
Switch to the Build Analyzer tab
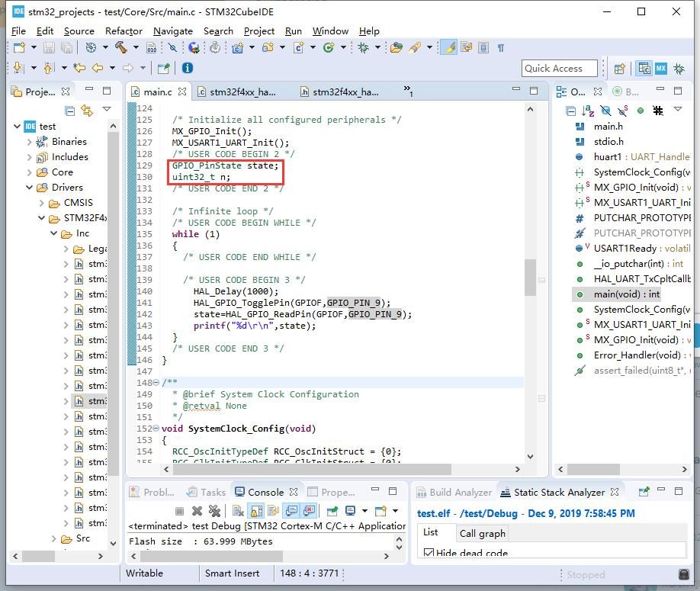coord(454,492)
